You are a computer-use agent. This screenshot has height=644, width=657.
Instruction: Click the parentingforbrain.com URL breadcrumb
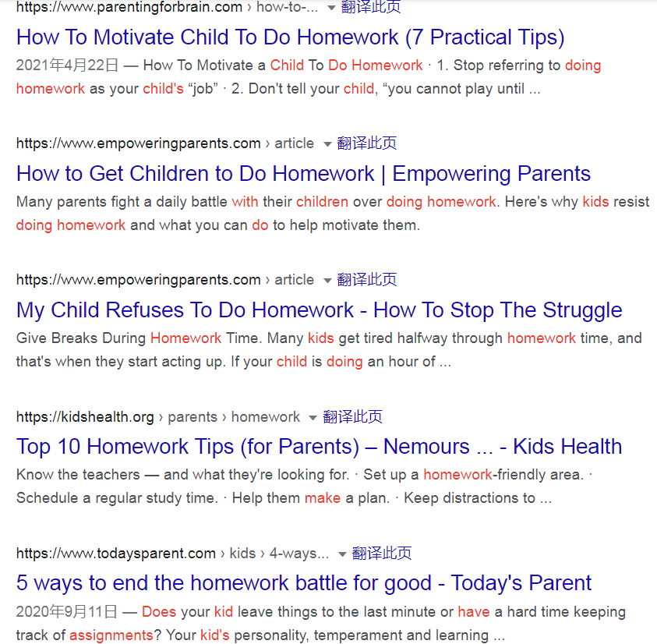click(168, 7)
